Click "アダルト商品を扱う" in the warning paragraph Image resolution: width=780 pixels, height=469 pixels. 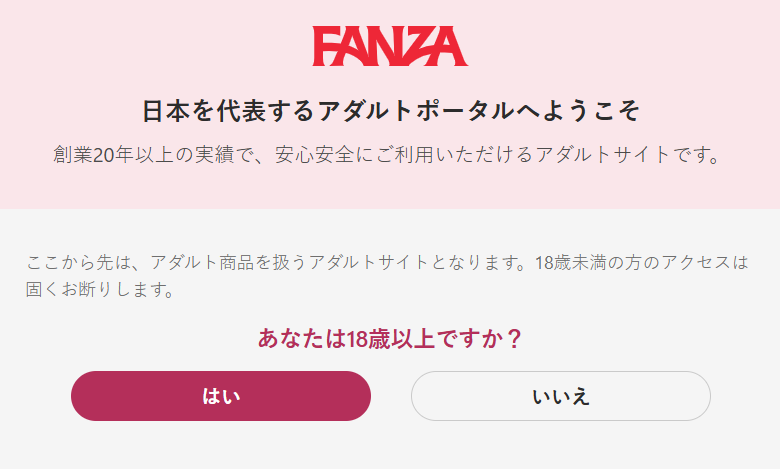coord(228,264)
